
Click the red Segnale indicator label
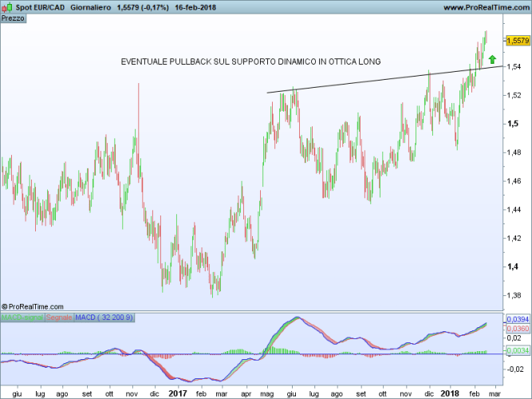pos(58,318)
